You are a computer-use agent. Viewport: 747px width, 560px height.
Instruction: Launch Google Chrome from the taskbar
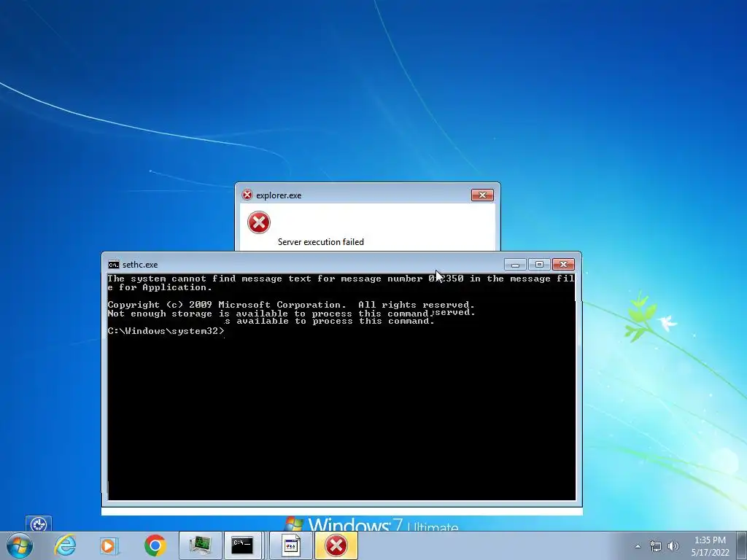(155, 545)
